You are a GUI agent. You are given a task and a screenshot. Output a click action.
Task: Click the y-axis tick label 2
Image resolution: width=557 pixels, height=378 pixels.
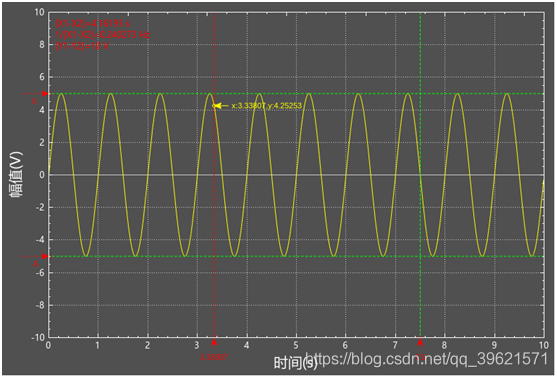pyautogui.click(x=42, y=142)
